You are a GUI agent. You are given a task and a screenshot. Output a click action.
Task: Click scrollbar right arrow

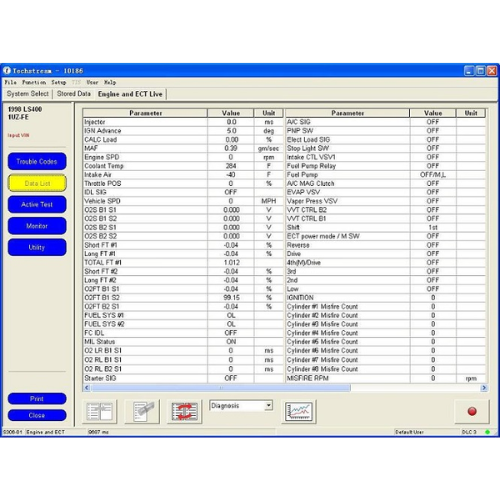484,388
